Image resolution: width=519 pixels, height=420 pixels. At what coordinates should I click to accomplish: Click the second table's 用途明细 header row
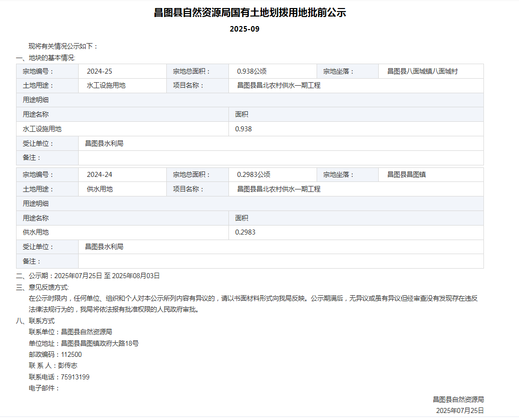250,203
